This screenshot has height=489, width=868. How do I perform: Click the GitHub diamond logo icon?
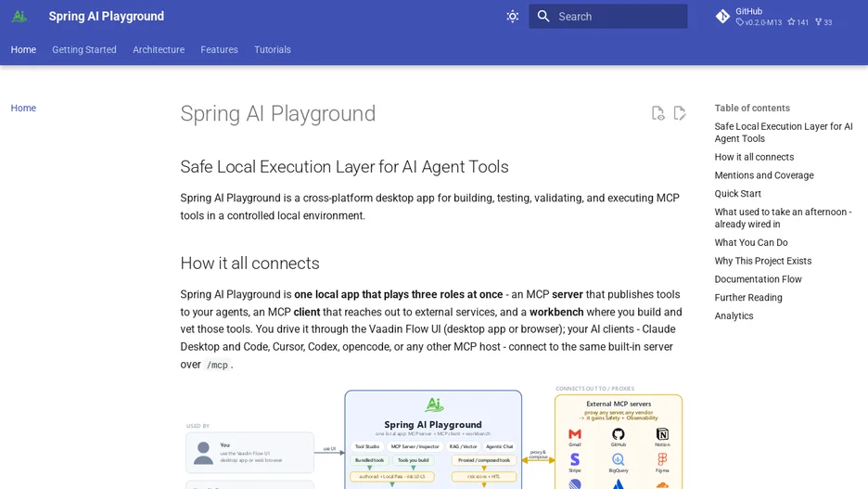tap(722, 17)
